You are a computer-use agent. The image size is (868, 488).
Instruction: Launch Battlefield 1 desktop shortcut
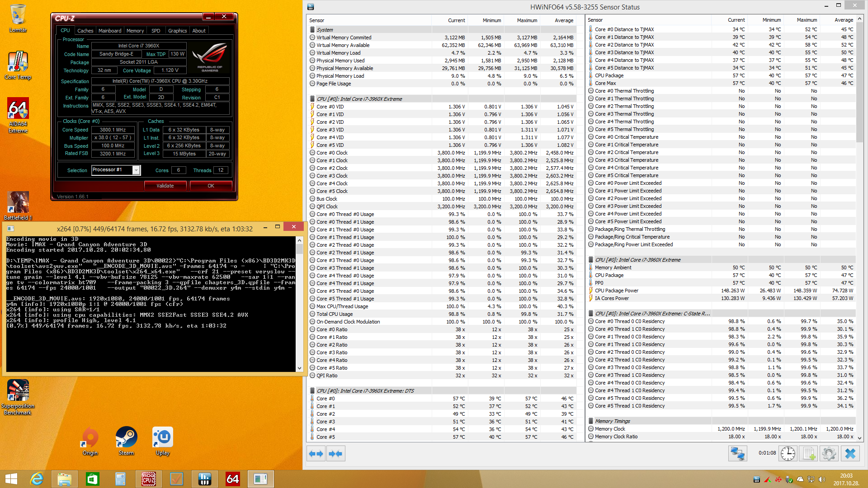[x=18, y=206]
